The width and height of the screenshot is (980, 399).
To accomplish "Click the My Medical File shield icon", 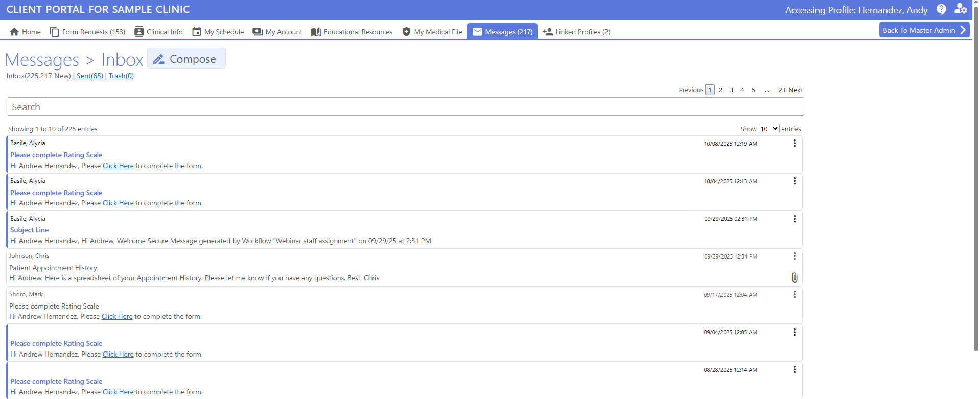I will pyautogui.click(x=406, y=32).
